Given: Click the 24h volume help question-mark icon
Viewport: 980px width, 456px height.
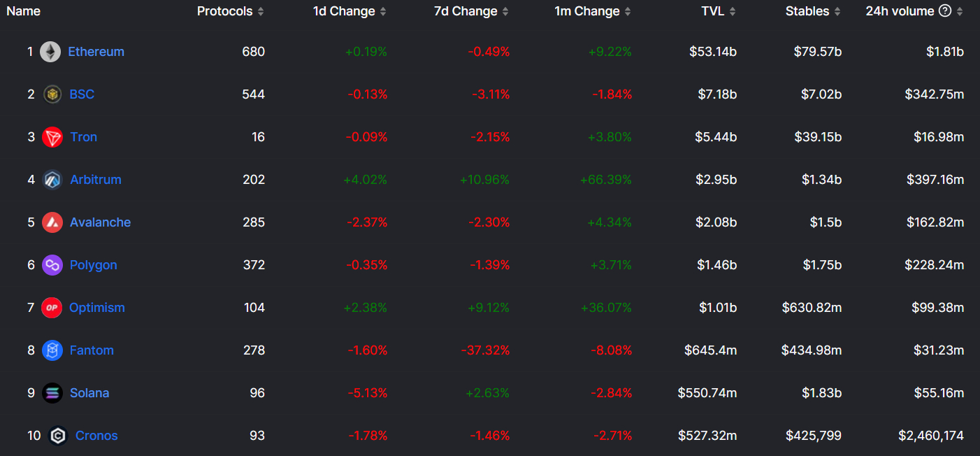Looking at the screenshot, I should 945,11.
